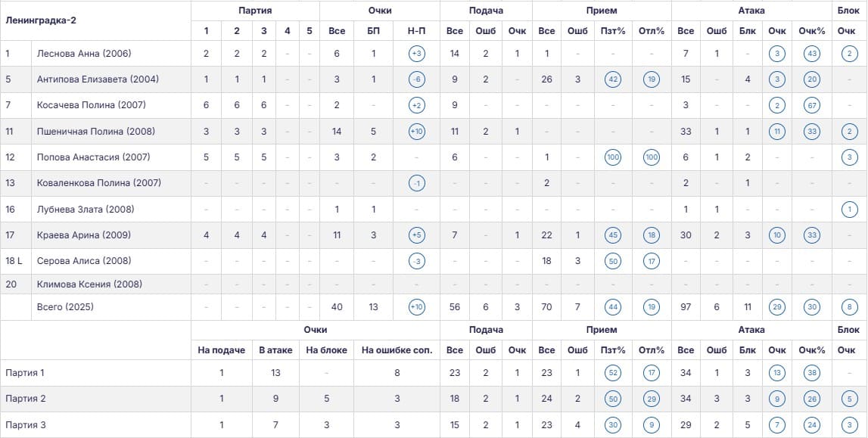Click circled -3 badge for Серова Алиса
Image resolution: width=868 pixels, height=438 pixels.
coord(416,261)
